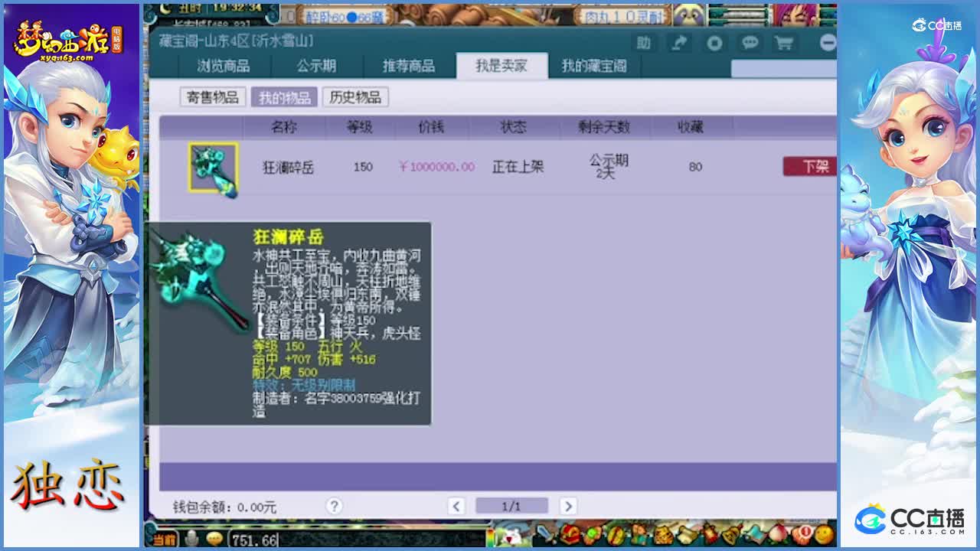The image size is (980, 551).
Task: Click the 收藏 column header
Action: pyautogui.click(x=691, y=127)
